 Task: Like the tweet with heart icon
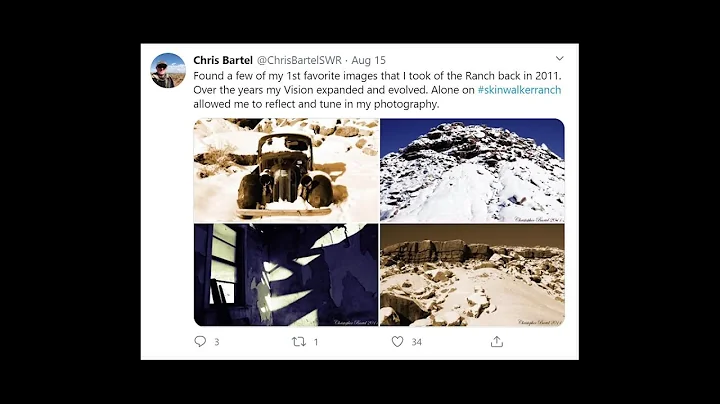click(397, 342)
